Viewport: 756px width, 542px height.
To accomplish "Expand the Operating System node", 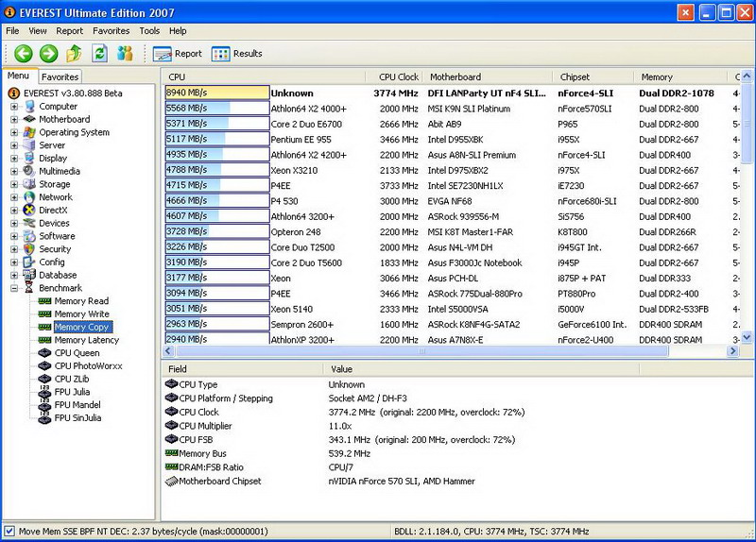I will click(14, 132).
